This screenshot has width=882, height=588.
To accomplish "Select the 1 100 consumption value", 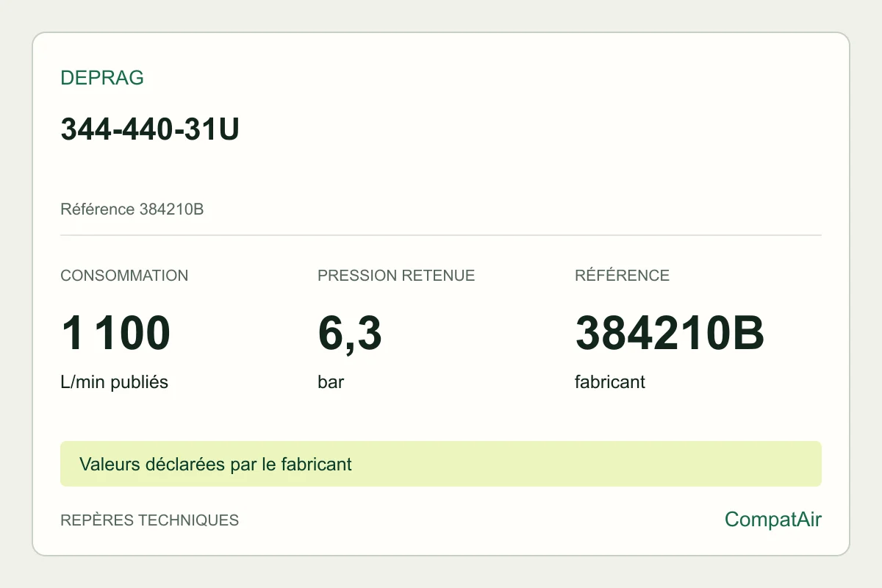I will [115, 333].
